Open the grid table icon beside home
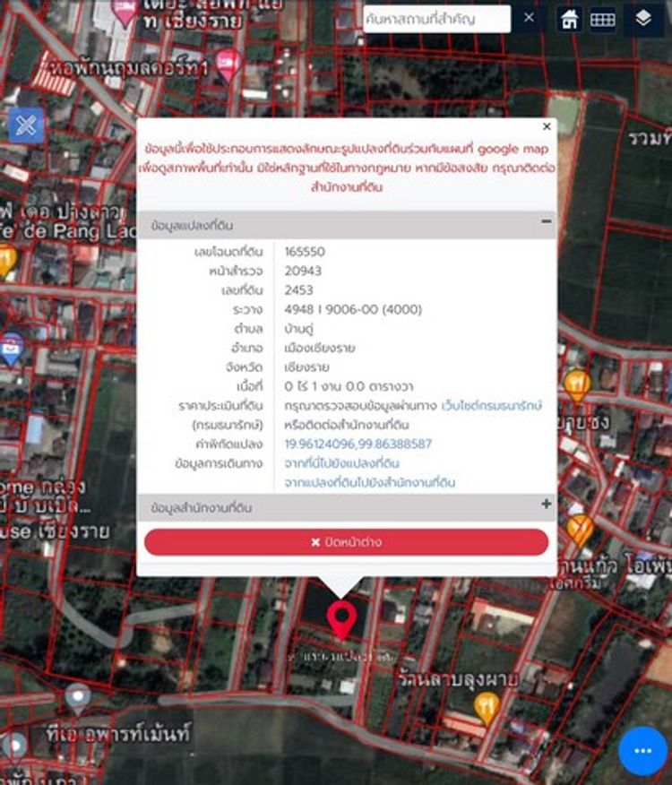The width and height of the screenshot is (672, 785). coord(602,19)
